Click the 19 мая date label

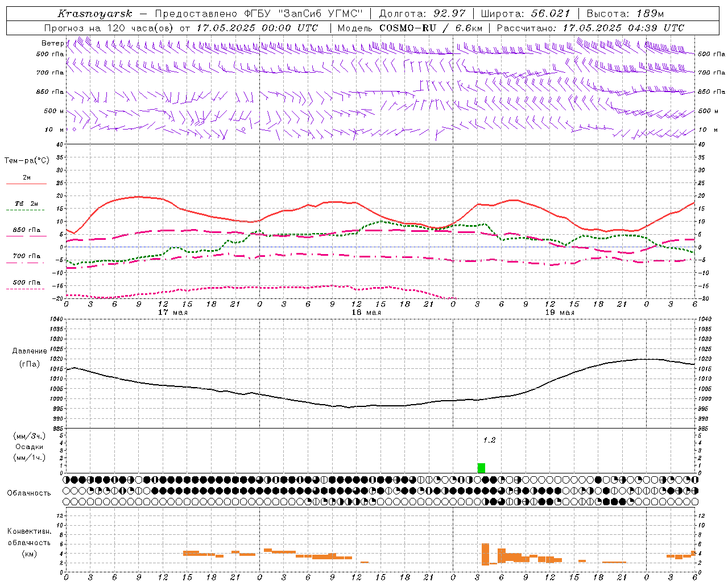559,313
